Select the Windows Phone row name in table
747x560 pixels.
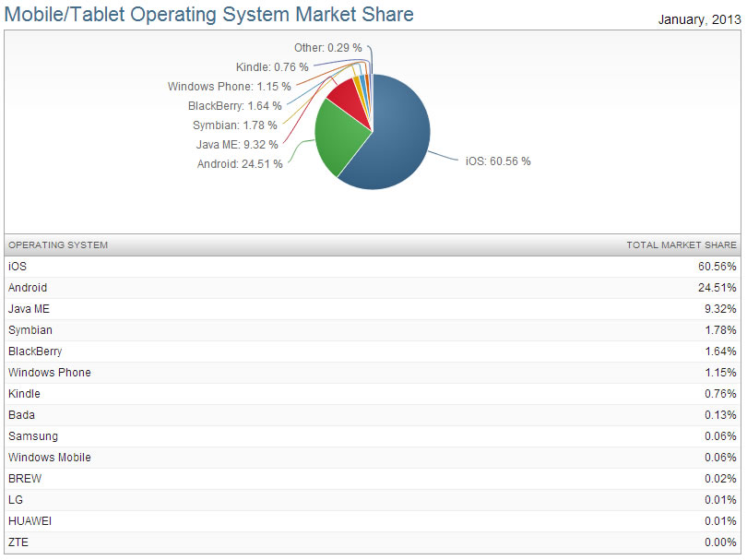coord(50,373)
